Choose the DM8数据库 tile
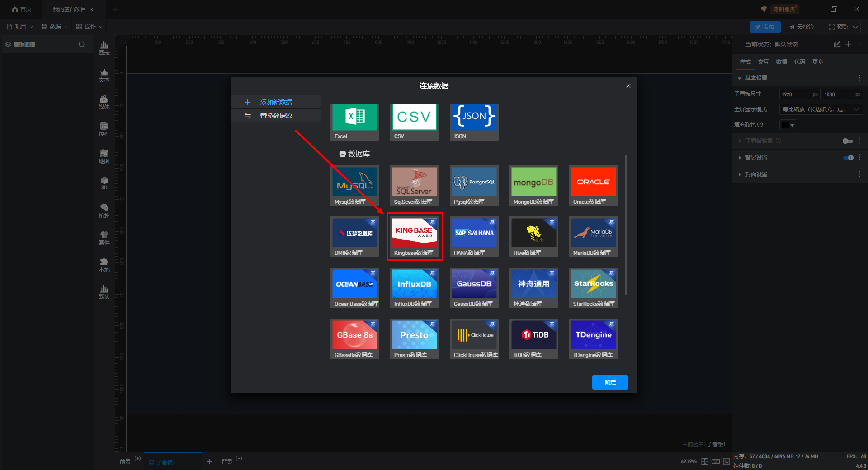 click(355, 237)
